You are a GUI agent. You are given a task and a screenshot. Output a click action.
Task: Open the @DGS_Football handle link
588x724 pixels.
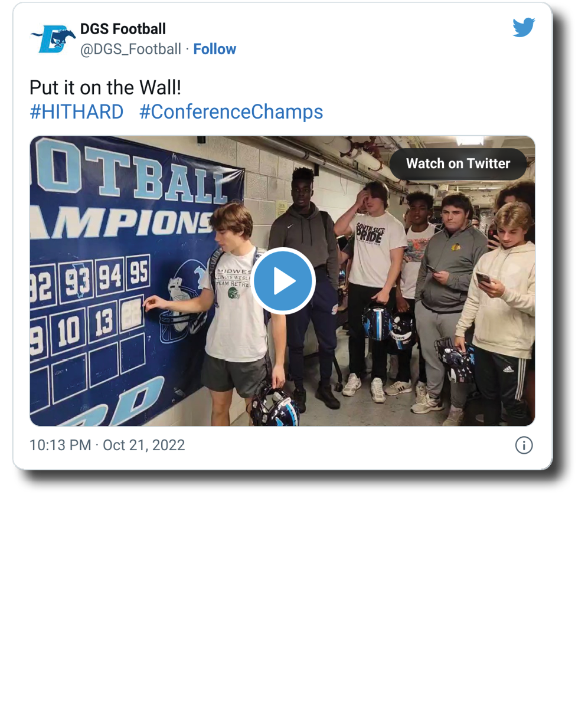click(130, 49)
